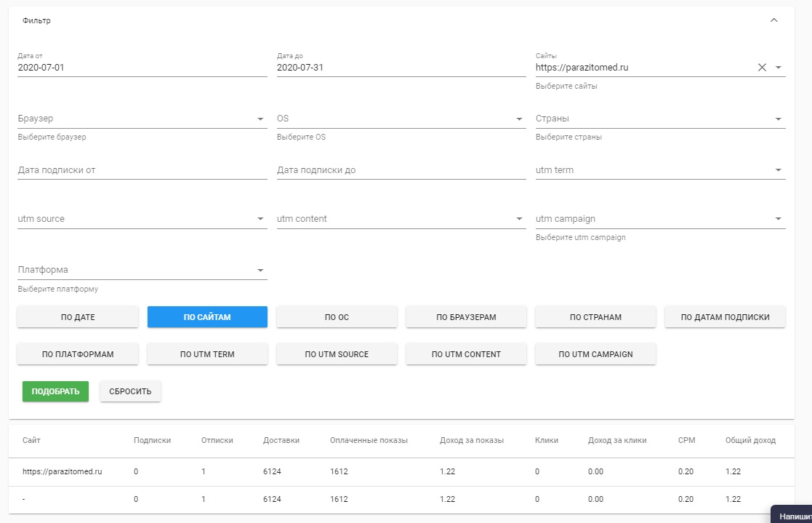The height and width of the screenshot is (523, 812).
Task: Click 1612 in the parazitomed.ru row
Action: click(339, 471)
